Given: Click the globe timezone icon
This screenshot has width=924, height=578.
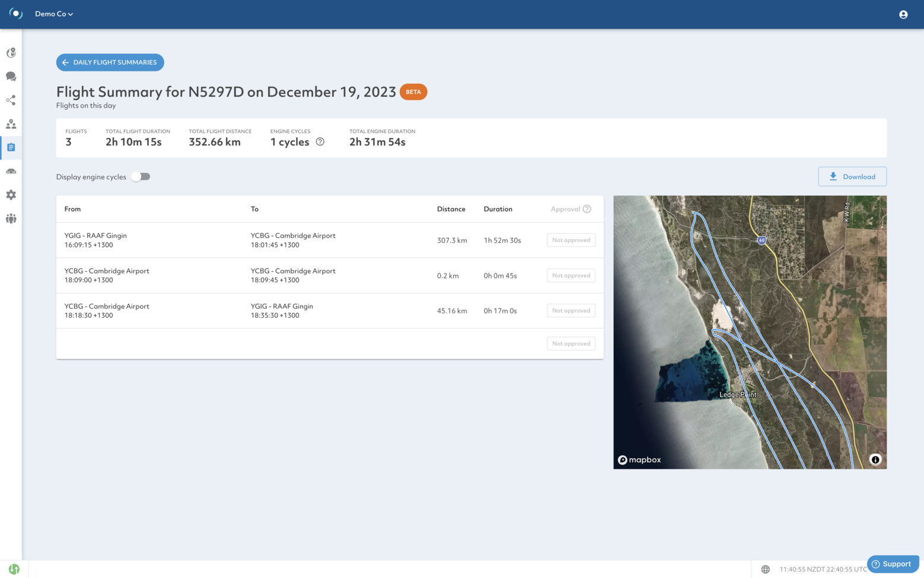Looking at the screenshot, I should (x=766, y=569).
